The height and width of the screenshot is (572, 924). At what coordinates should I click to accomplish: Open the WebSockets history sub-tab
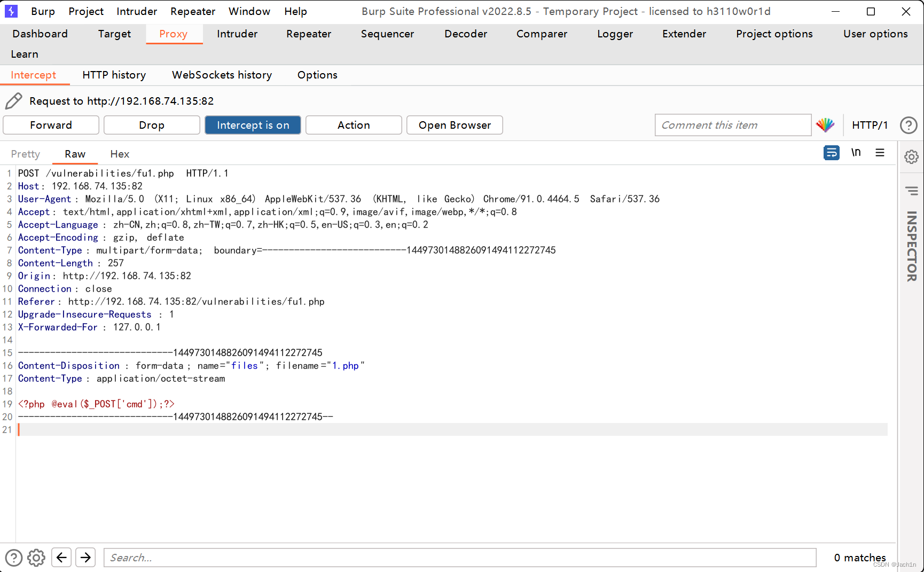[222, 75]
